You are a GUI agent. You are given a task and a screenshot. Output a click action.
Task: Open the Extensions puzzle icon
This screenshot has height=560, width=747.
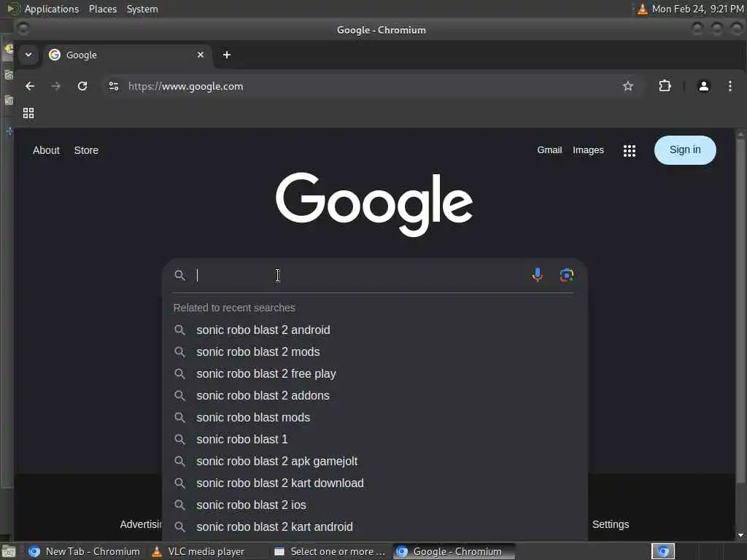tap(665, 86)
